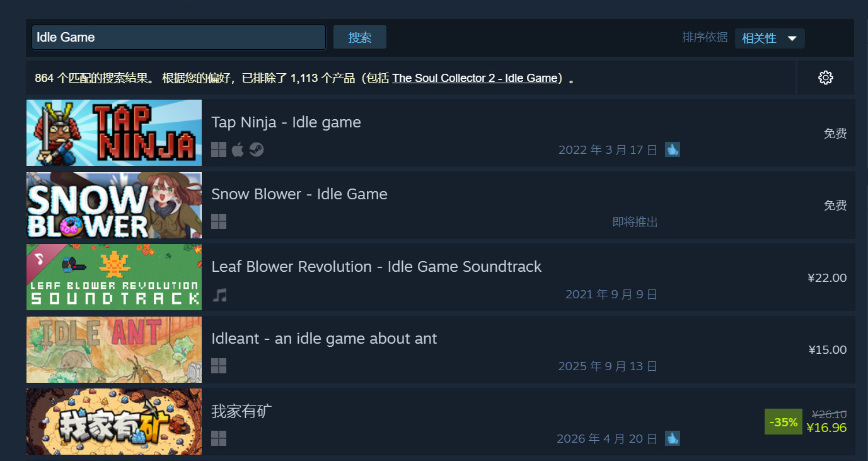Click the Apple icon under Tap Ninja
868x461 pixels.
click(x=238, y=149)
